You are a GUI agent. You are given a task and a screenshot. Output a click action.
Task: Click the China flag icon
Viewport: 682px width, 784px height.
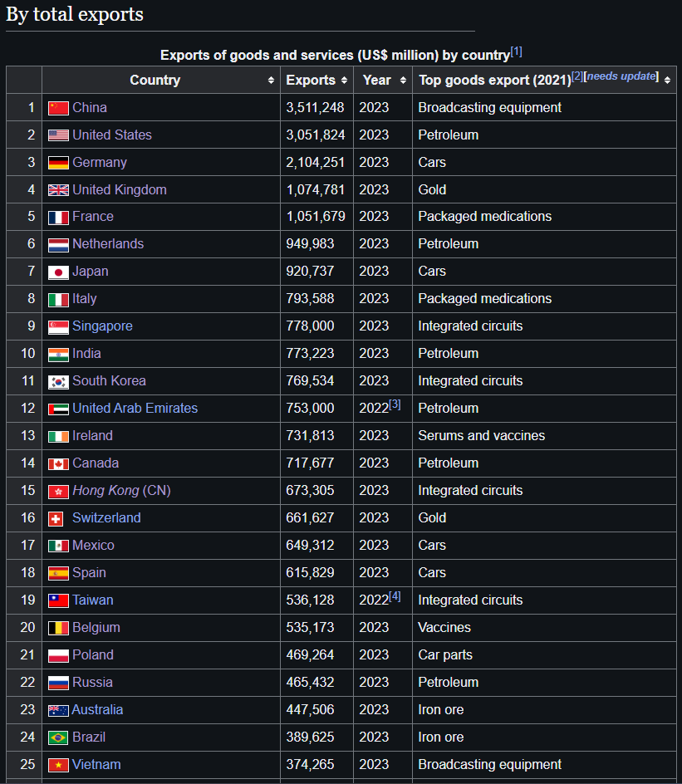(x=58, y=108)
